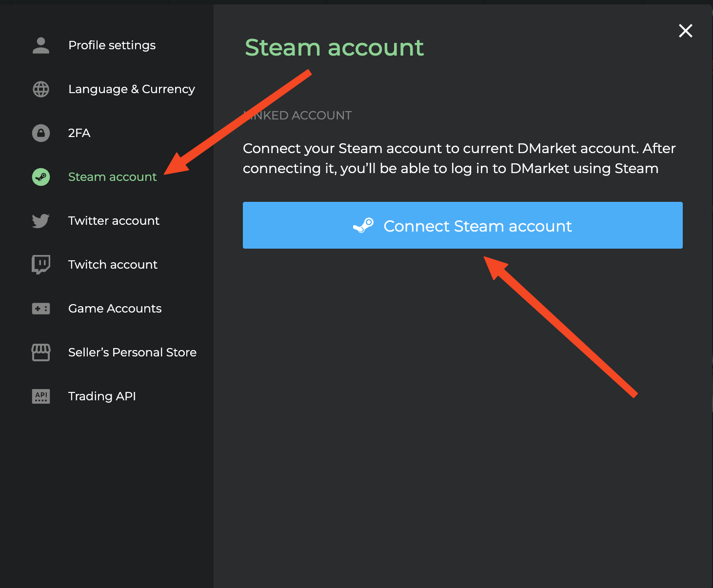
Task: Select Steam account menu entry
Action: [112, 177]
